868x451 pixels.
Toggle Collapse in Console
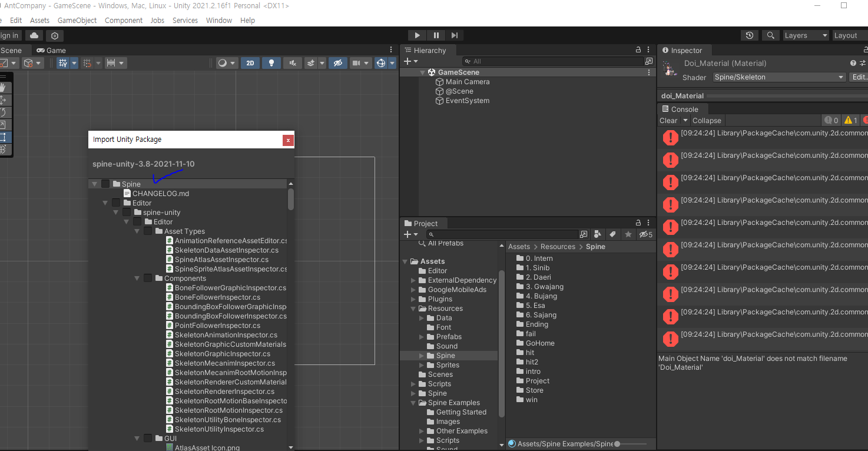pos(707,120)
